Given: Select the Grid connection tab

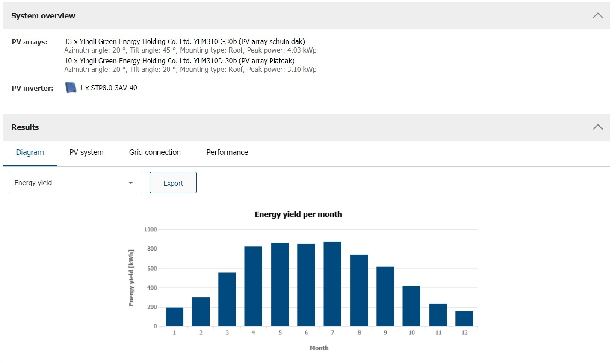Looking at the screenshot, I should (155, 152).
